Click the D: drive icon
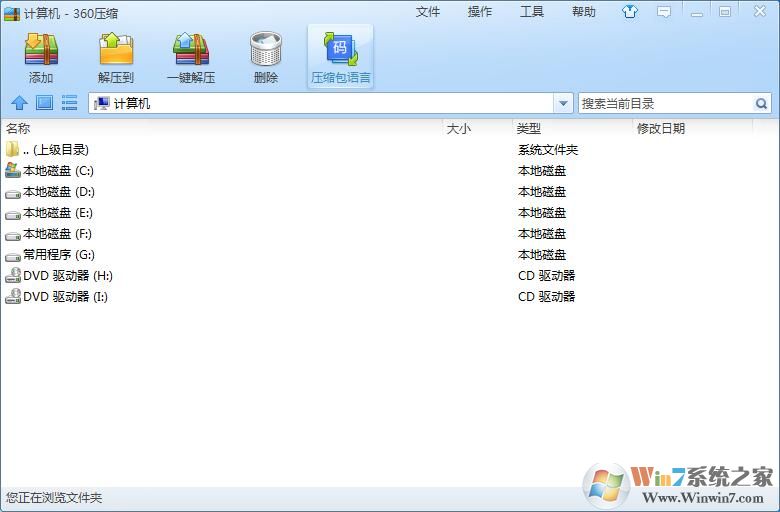The height and width of the screenshot is (512, 780). (13, 193)
